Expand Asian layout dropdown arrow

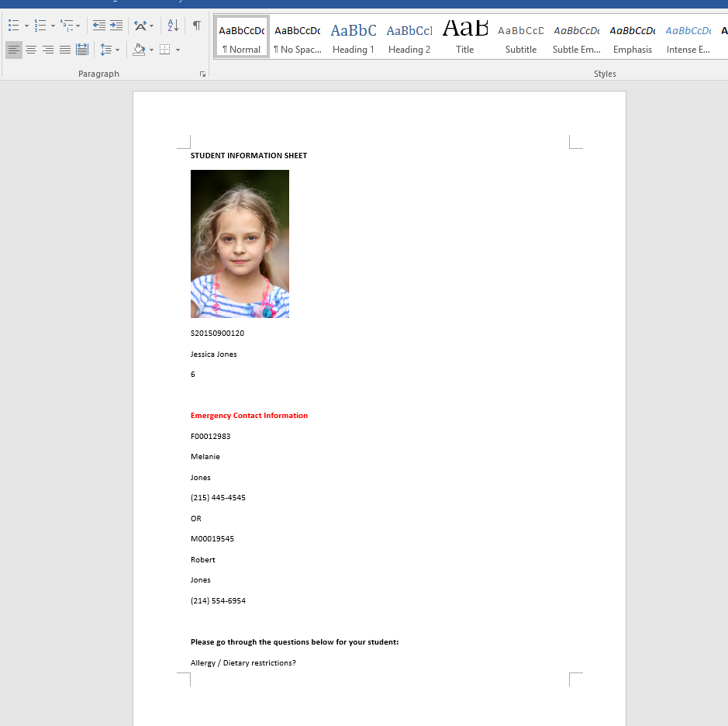click(x=151, y=26)
